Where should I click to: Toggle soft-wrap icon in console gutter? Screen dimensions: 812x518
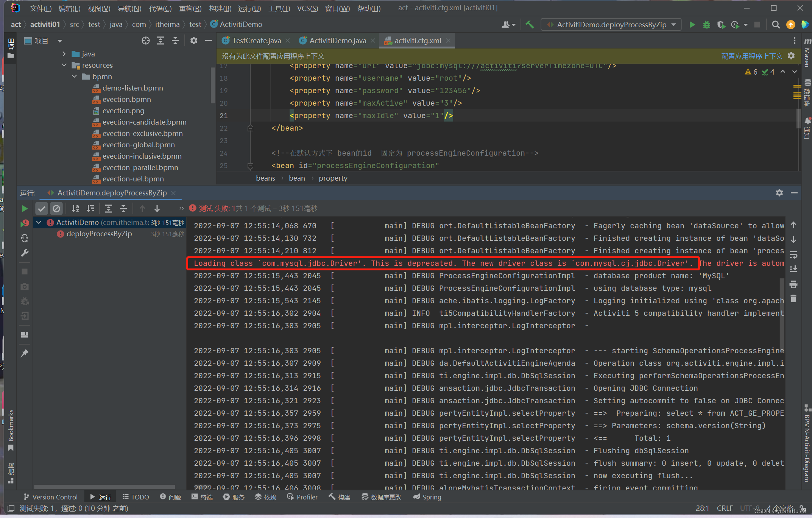click(x=793, y=254)
